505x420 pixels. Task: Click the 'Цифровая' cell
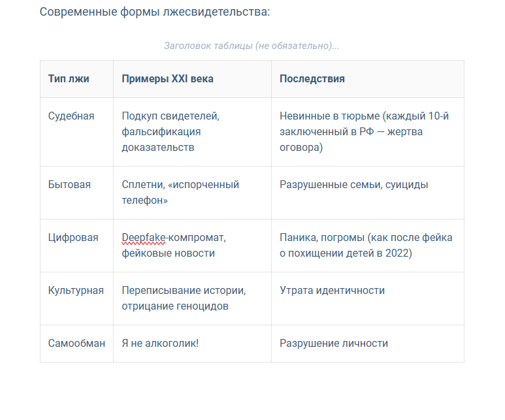(76, 246)
